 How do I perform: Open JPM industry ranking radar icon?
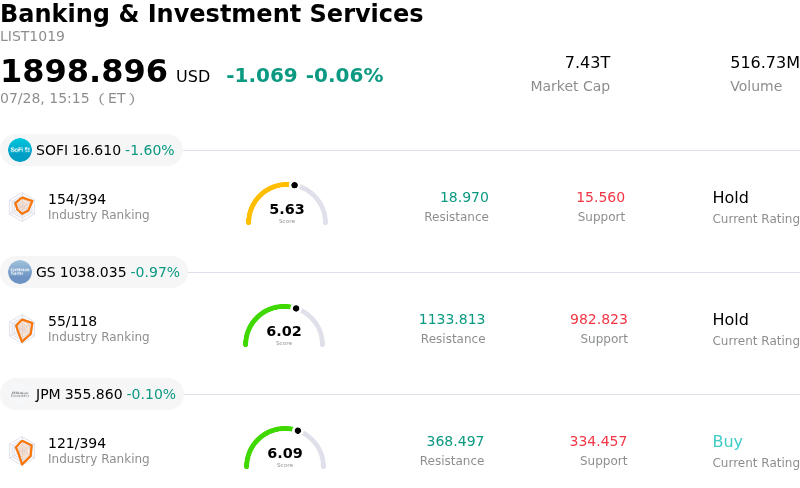click(22, 451)
